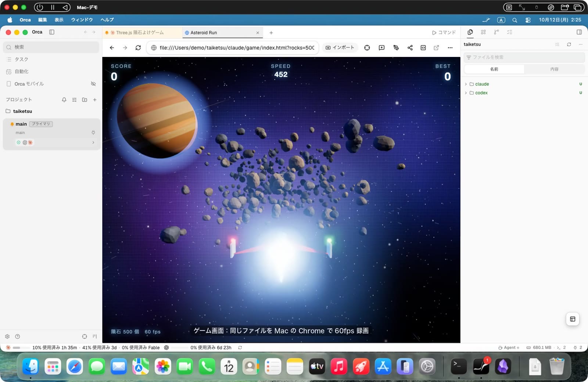Open the source control branch panel icon
Viewport: 588px width, 382px height.
(496, 32)
